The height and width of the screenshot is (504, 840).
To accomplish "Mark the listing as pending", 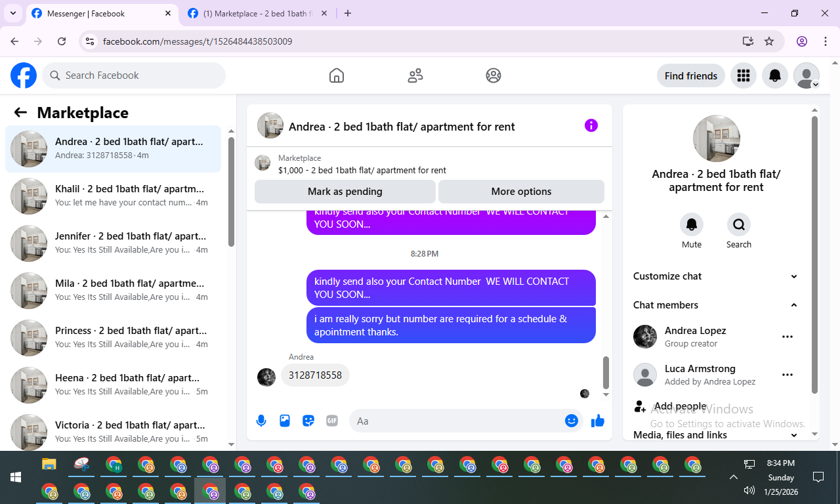I will pos(345,192).
